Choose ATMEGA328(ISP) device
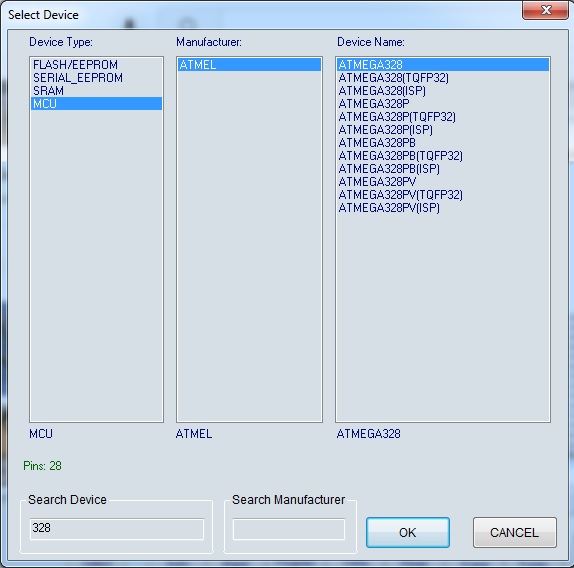Image resolution: width=574 pixels, height=568 pixels. pyautogui.click(x=443, y=90)
